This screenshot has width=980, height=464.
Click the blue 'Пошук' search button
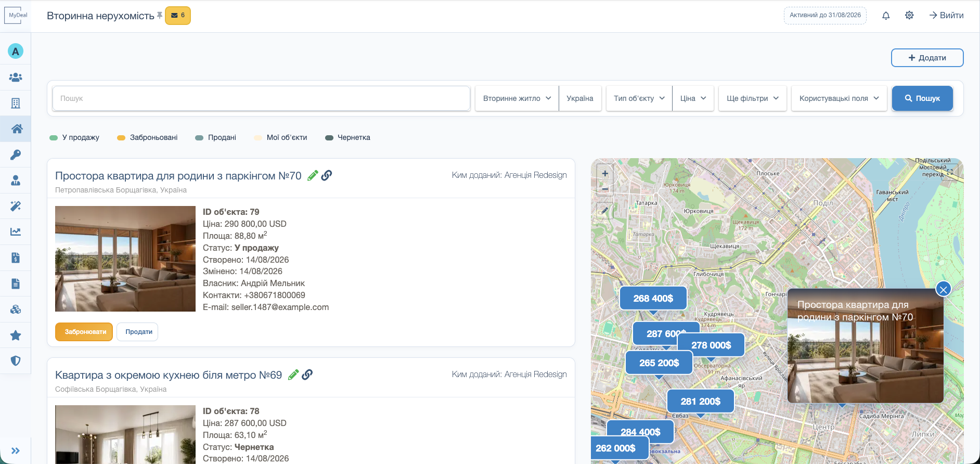pos(922,98)
